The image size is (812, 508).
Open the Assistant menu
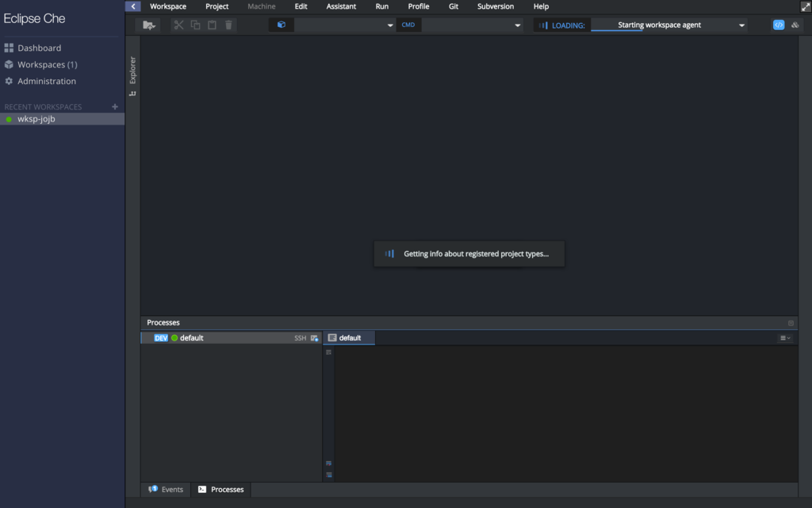pyautogui.click(x=341, y=6)
